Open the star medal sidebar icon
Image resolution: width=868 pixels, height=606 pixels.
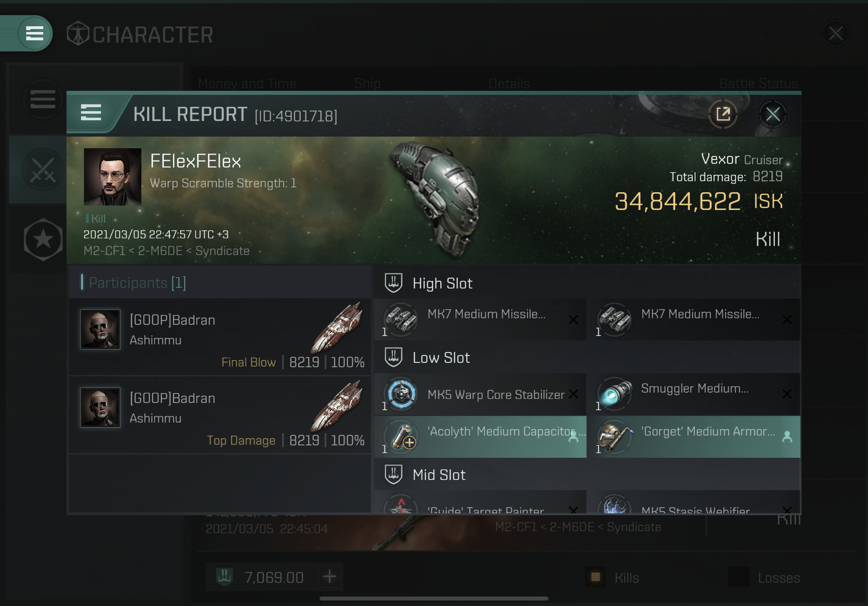point(43,239)
